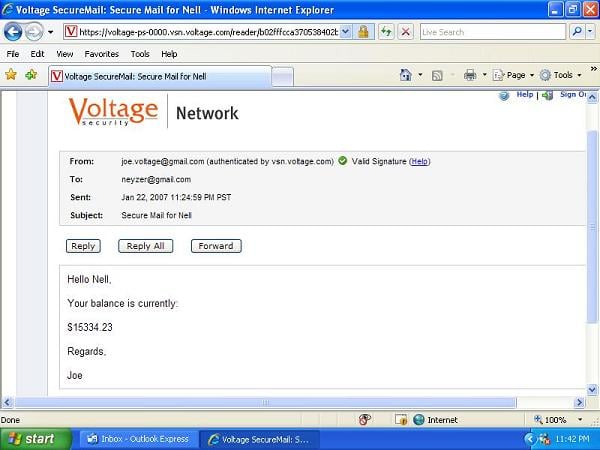Click the Home page icon

(x=405, y=75)
